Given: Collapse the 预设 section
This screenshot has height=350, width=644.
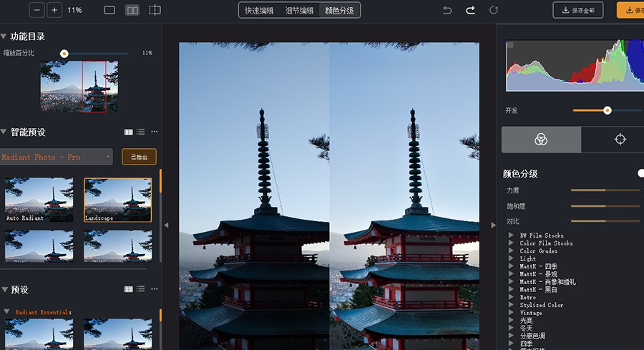Looking at the screenshot, I should (x=5, y=290).
